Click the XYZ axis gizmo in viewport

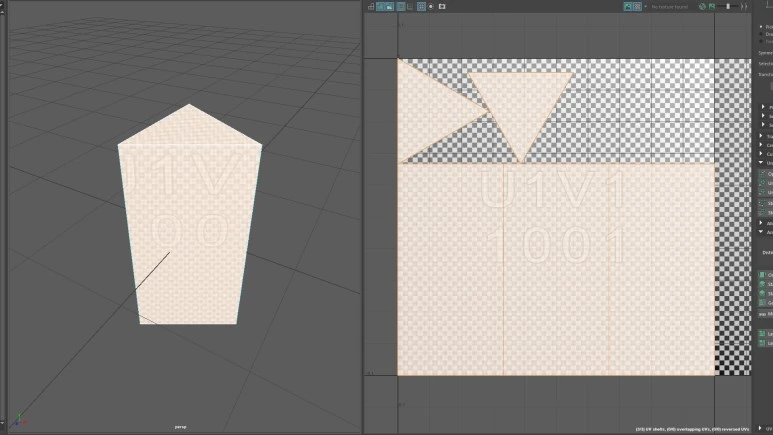[x=20, y=420]
